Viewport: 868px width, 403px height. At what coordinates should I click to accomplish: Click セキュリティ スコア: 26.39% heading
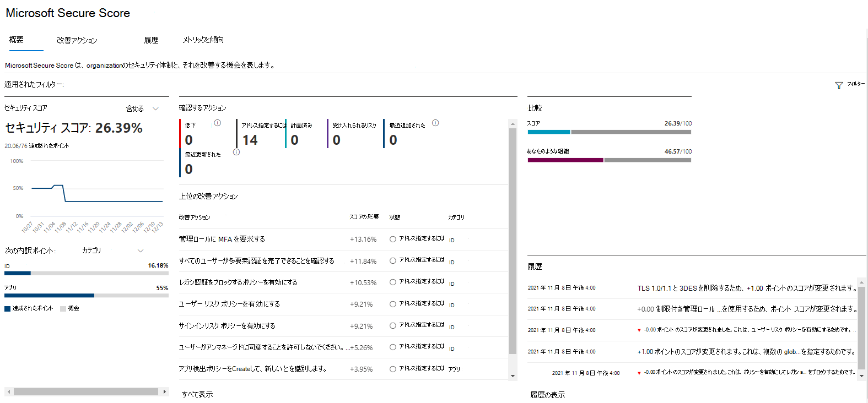pos(74,128)
